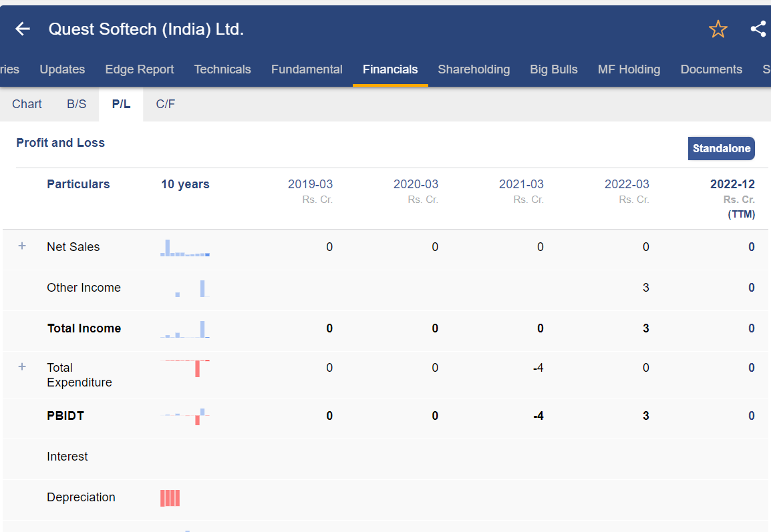Select the Total Income row label

point(84,328)
